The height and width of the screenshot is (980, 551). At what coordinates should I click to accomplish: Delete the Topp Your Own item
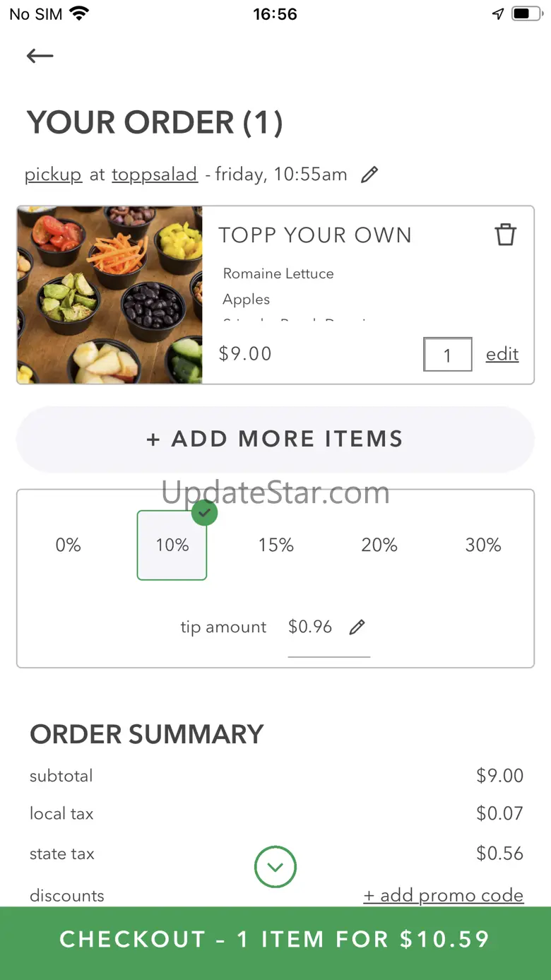[x=505, y=235]
